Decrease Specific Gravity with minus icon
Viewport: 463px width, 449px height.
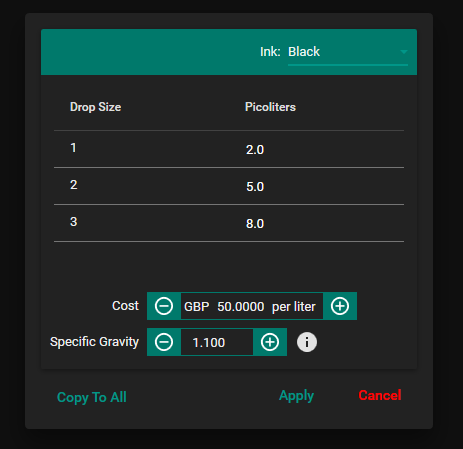164,342
